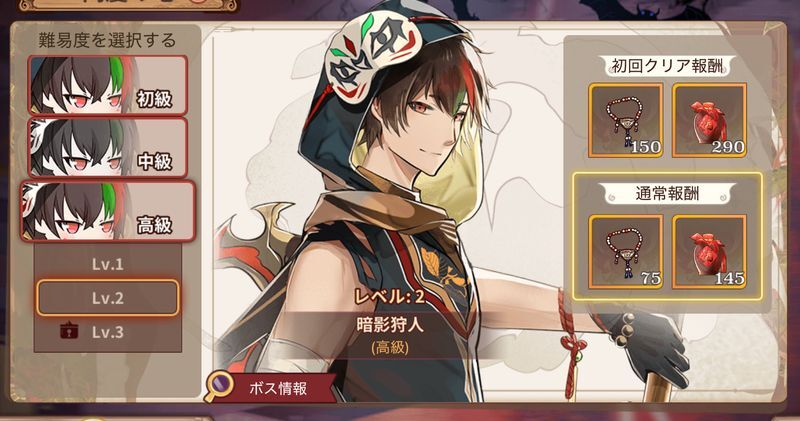Viewport: 800px width, 421px height.
Task: Tap the normal reward bead necklace 75
Action: click(626, 252)
